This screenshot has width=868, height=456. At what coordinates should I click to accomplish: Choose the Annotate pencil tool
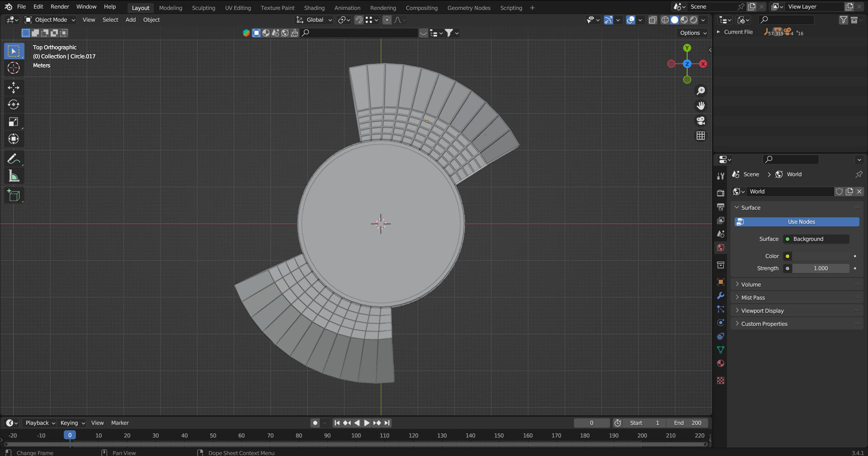pyautogui.click(x=14, y=159)
